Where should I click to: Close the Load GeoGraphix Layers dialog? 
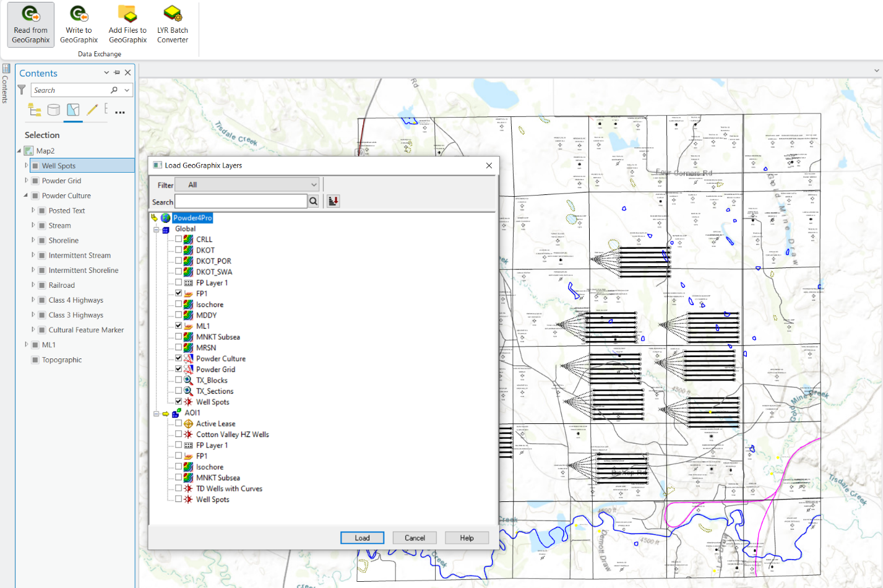click(x=489, y=165)
